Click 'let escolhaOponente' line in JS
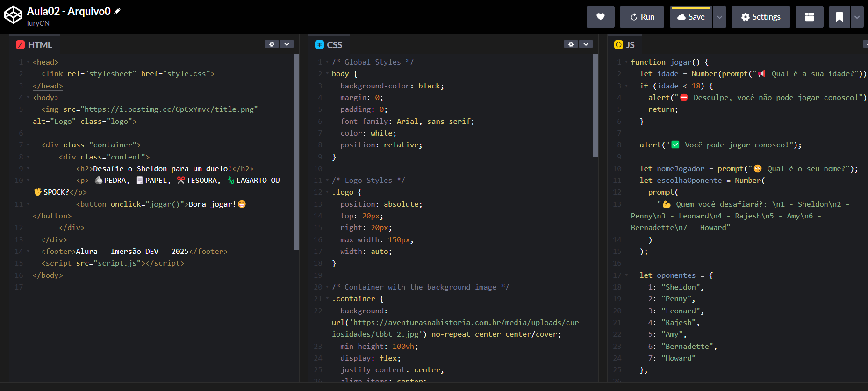The image size is (868, 391). pyautogui.click(x=702, y=181)
